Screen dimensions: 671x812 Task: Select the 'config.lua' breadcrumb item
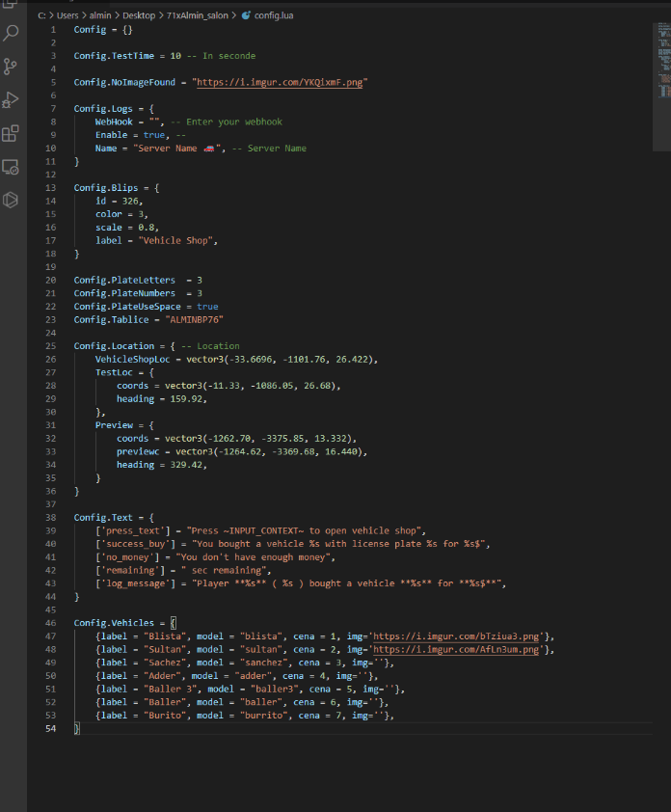click(274, 15)
